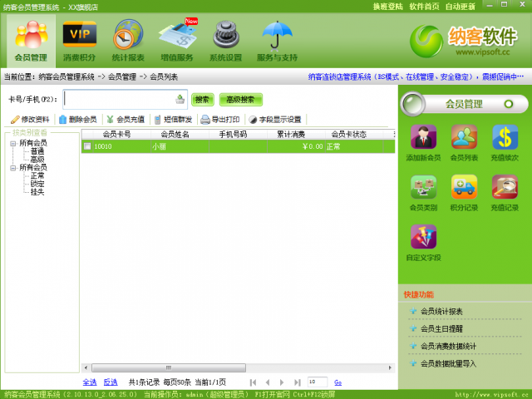
Task: Click the blue chain-store promotion link
Action: click(x=416, y=77)
